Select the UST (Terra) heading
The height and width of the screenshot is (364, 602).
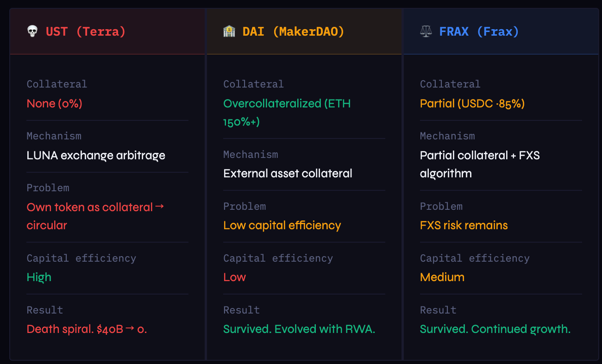[86, 31]
